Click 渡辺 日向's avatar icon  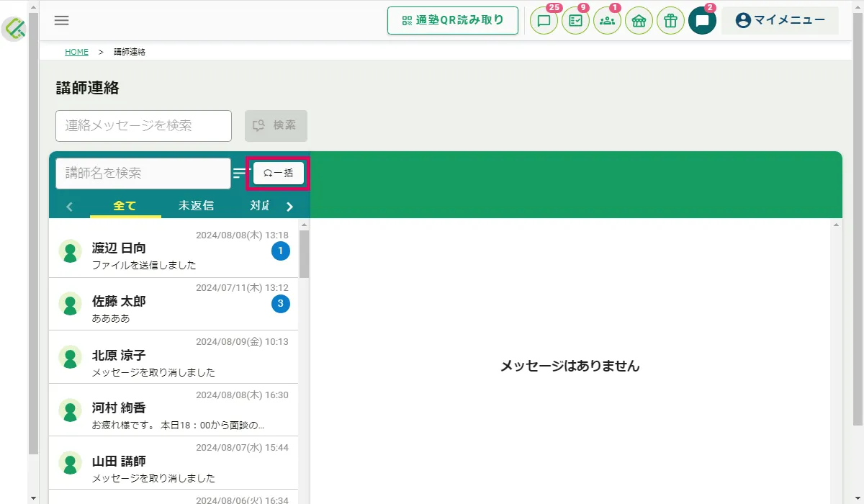[x=70, y=251]
